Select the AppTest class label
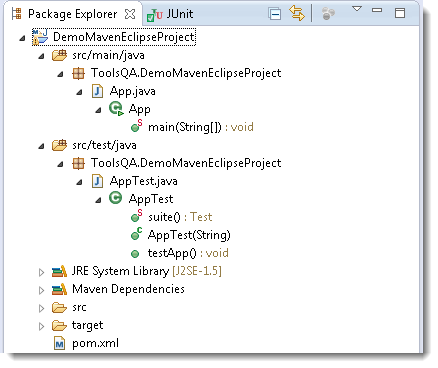This screenshot has width=438, height=368. pos(151,200)
